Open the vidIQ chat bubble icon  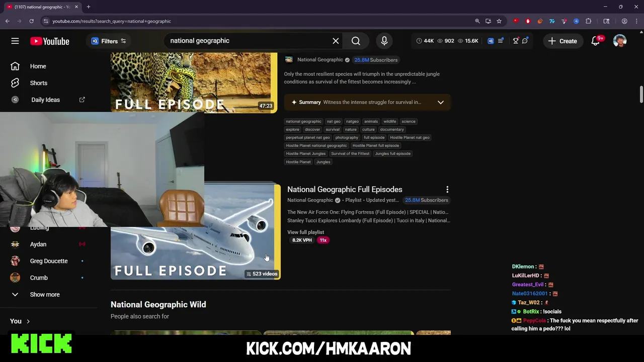click(525, 41)
